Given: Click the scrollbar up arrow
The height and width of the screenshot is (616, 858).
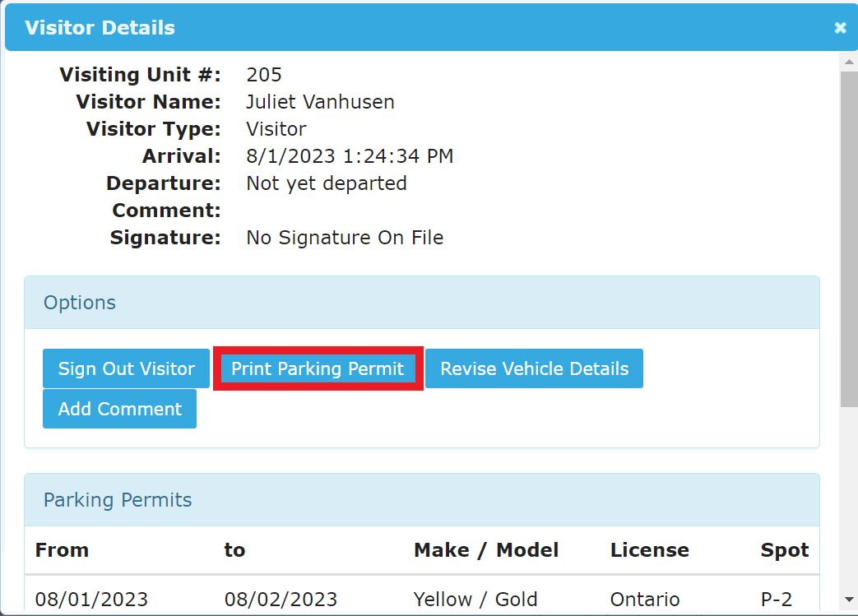Looking at the screenshot, I should pyautogui.click(x=848, y=60).
